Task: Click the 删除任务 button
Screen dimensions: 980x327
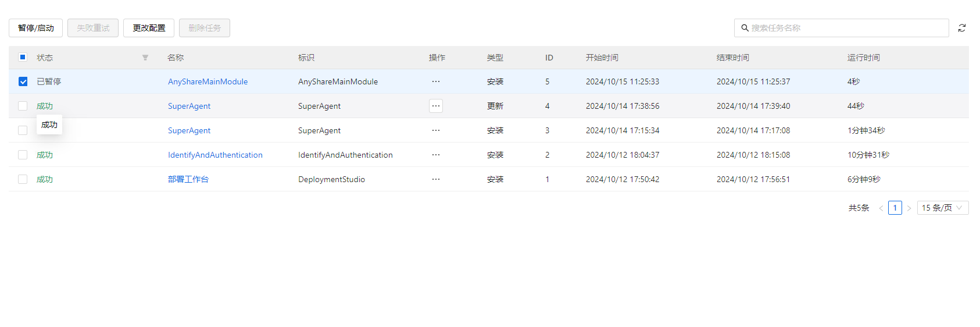Action: click(x=205, y=28)
